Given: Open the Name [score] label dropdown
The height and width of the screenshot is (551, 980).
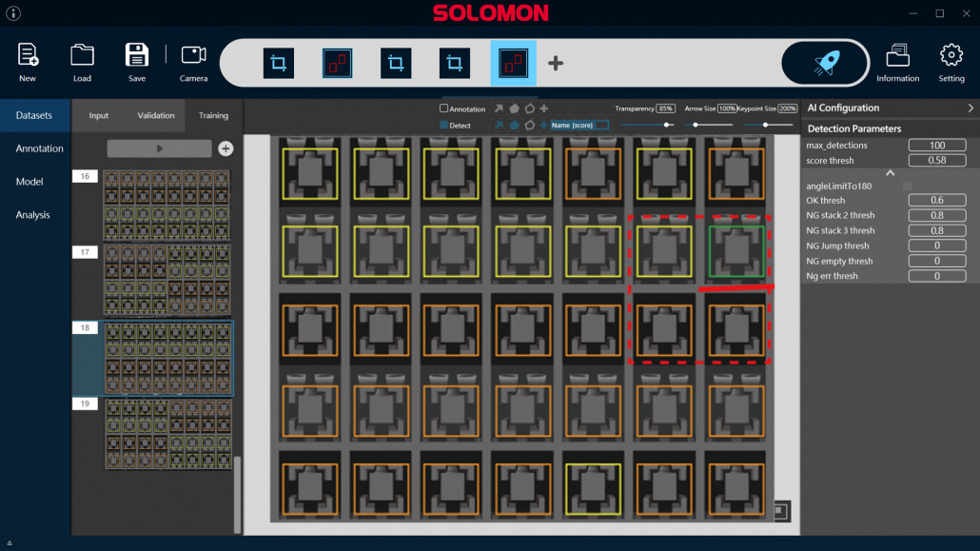Looking at the screenshot, I should tap(578, 125).
